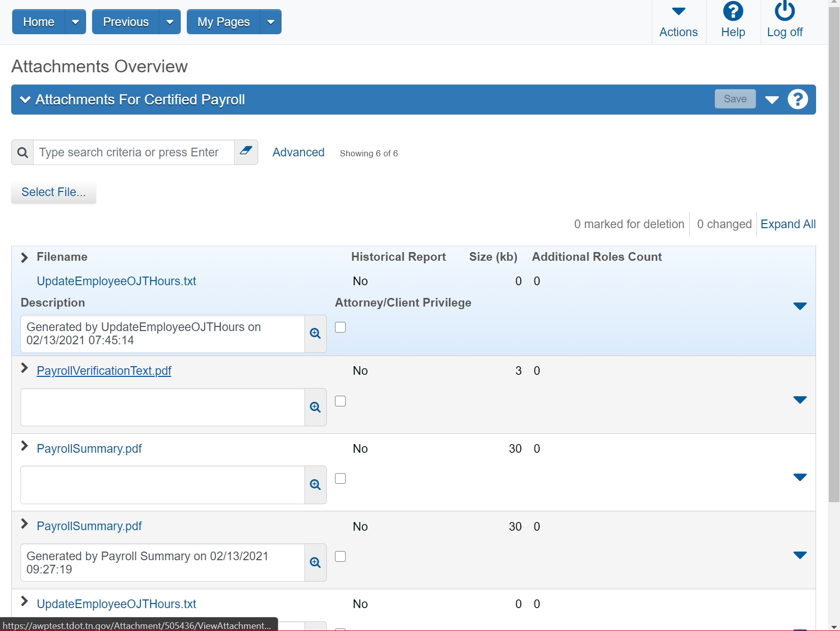Viewport: 840px width, 631px height.
Task: Tick Attorney/Client Privilege for first UpdateEmployeeOJTHours.txt
Action: 341,327
